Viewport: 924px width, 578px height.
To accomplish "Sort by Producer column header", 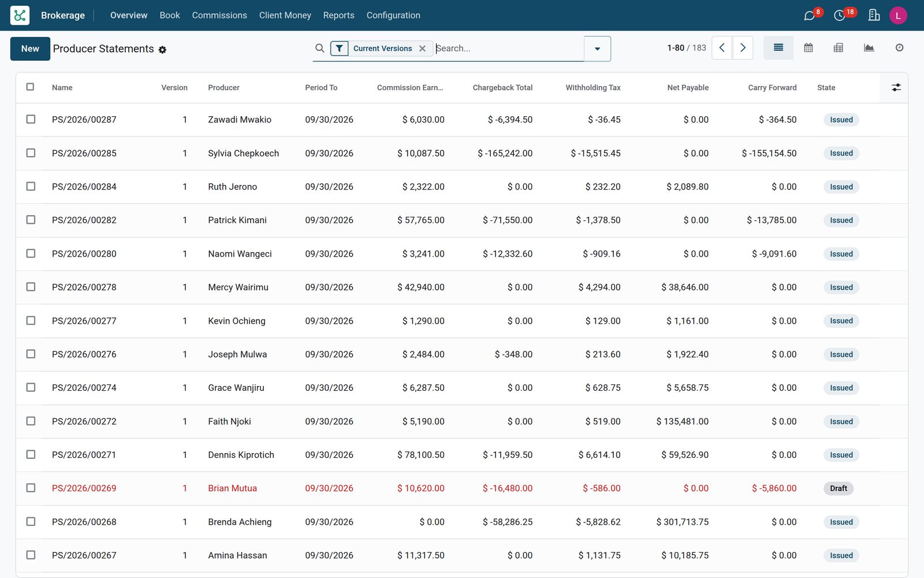I will click(x=223, y=88).
